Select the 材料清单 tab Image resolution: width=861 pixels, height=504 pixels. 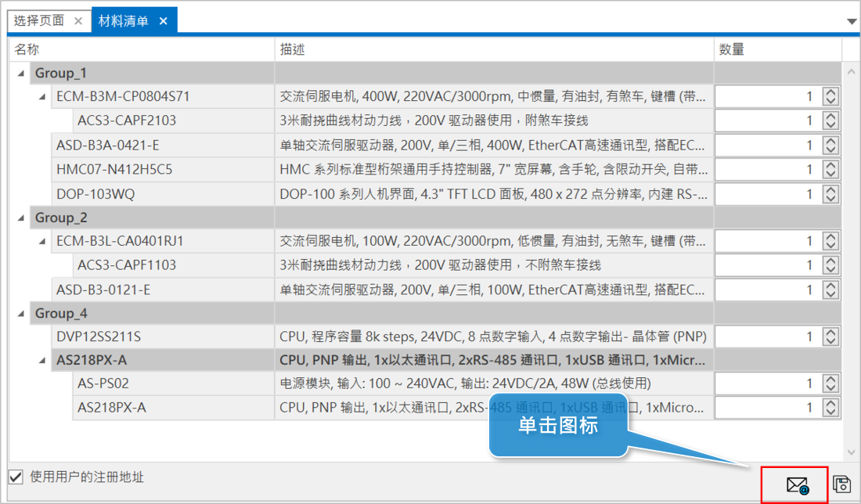pyautogui.click(x=123, y=21)
